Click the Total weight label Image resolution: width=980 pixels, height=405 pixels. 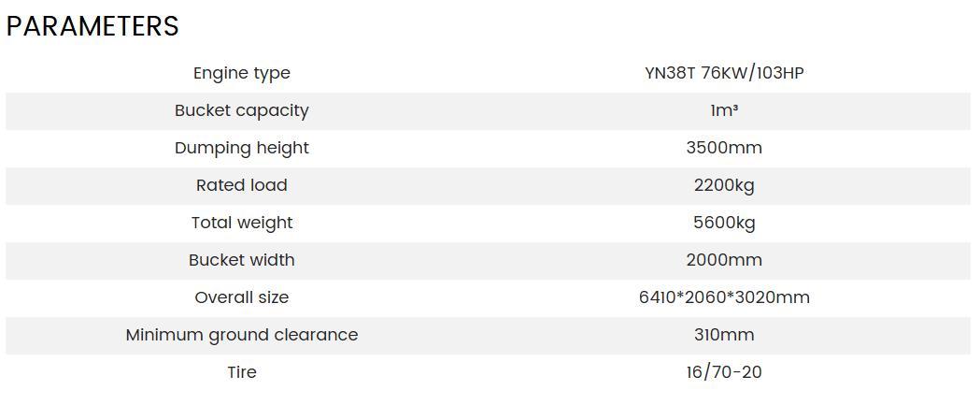[x=241, y=223]
